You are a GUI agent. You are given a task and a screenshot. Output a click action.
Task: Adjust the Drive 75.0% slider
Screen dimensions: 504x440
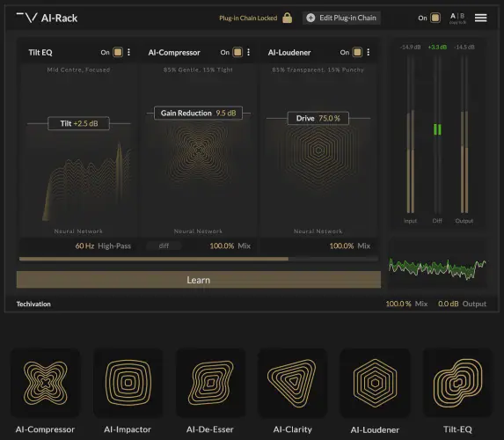318,119
